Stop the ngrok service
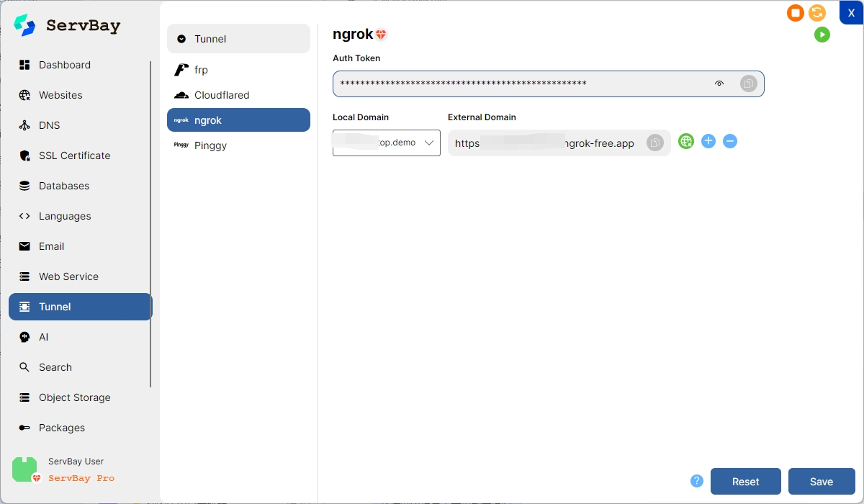The height and width of the screenshot is (504, 864). click(x=796, y=13)
